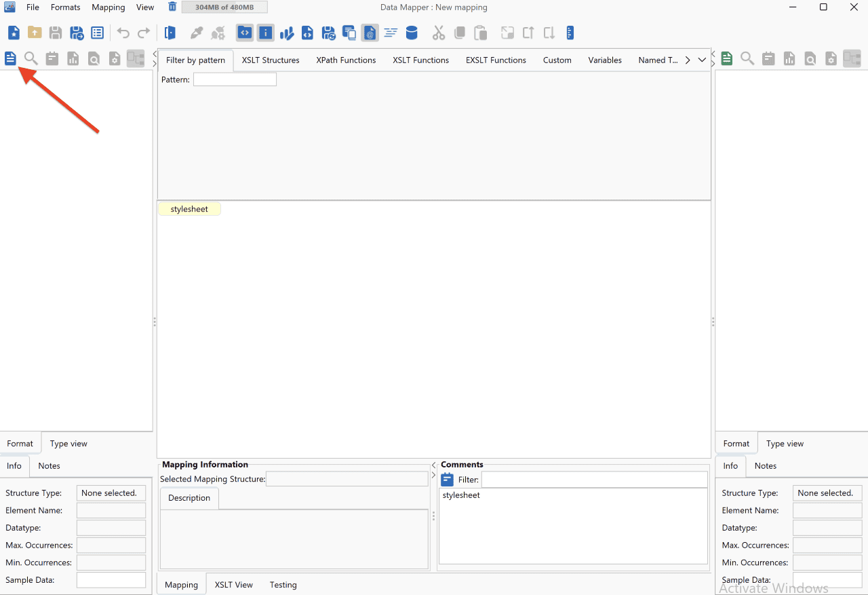
Task: Select the Description tab in Mapping Information
Action: tap(189, 498)
